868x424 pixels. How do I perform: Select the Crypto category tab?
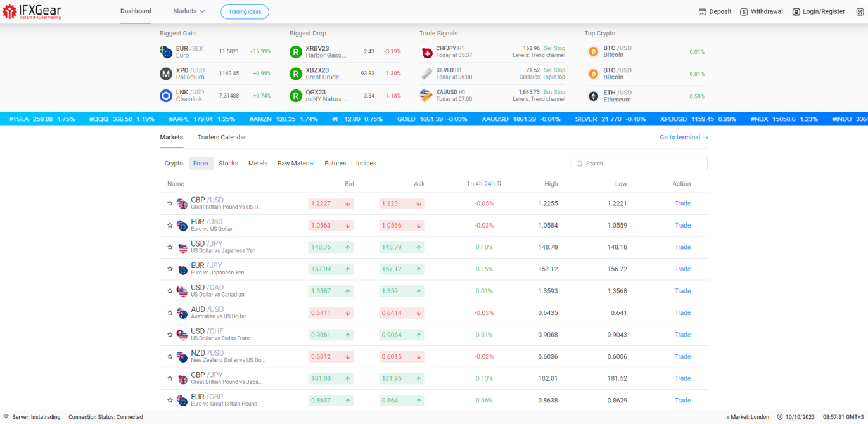[174, 164]
